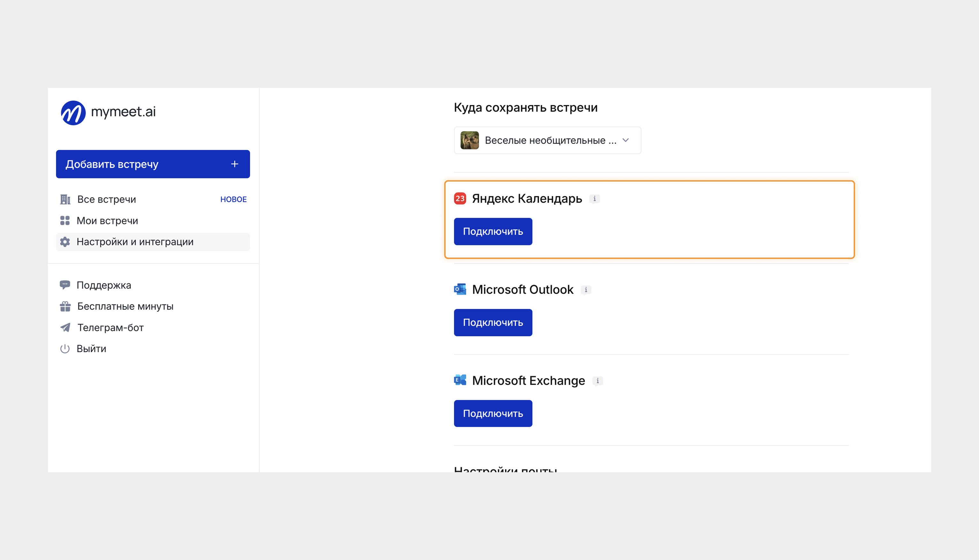Go to Мои встречи
Viewport: 979px width, 560px height.
pyautogui.click(x=107, y=221)
